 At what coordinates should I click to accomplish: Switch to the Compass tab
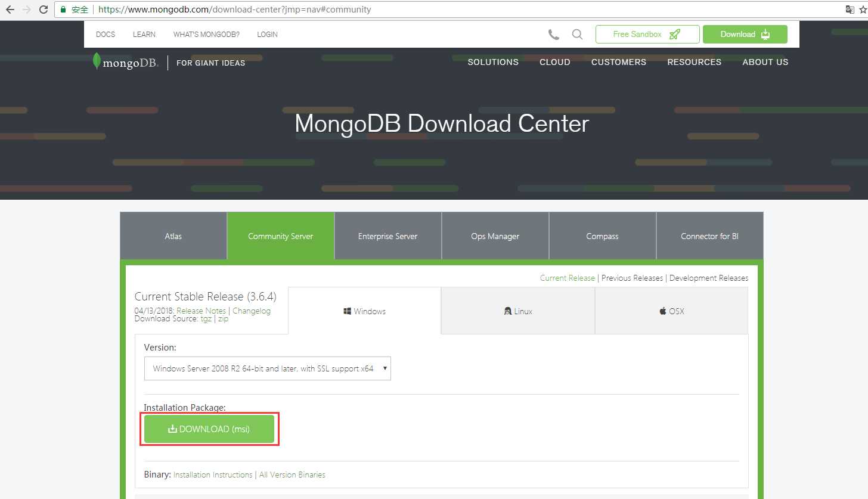click(603, 236)
